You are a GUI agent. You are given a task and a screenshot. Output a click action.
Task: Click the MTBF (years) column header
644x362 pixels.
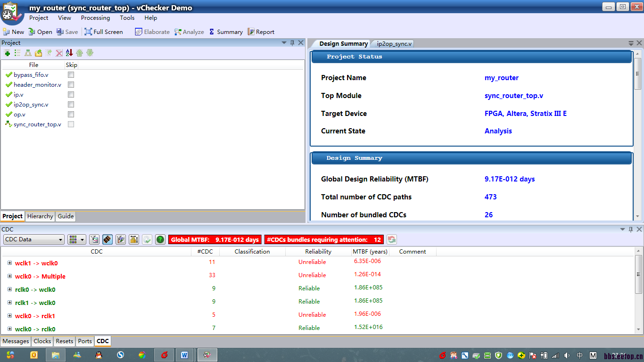coord(370,252)
